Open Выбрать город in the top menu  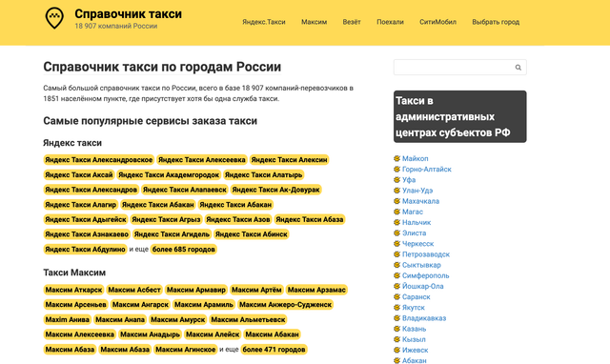(496, 22)
